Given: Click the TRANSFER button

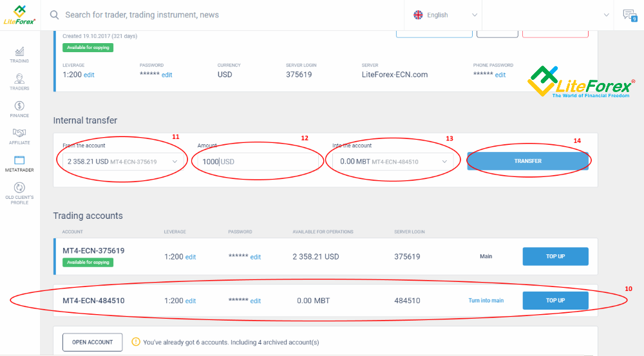Looking at the screenshot, I should [528, 161].
